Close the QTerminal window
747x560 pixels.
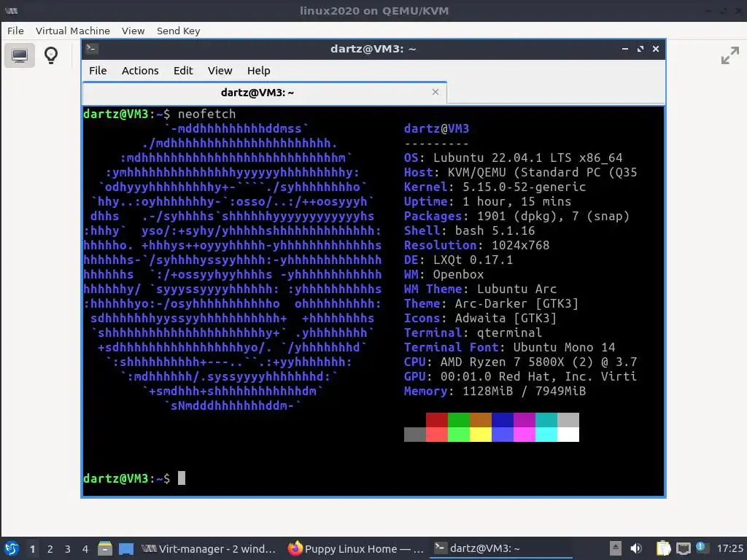[x=656, y=49]
